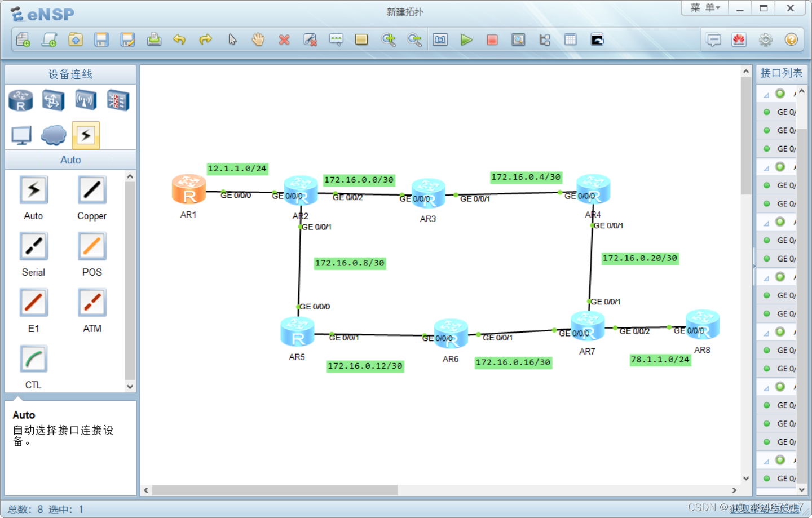The image size is (812, 518).
Task: Stop devices with red stop button
Action: coord(492,39)
